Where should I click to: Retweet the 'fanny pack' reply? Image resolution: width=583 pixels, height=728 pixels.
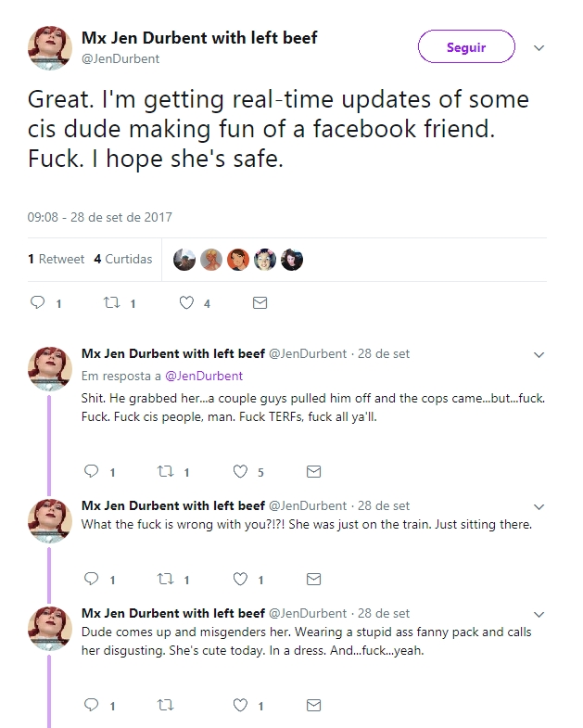[x=165, y=705]
